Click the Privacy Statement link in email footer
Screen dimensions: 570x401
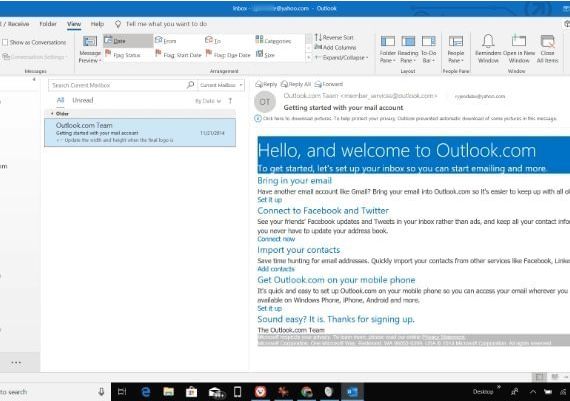coord(443,337)
